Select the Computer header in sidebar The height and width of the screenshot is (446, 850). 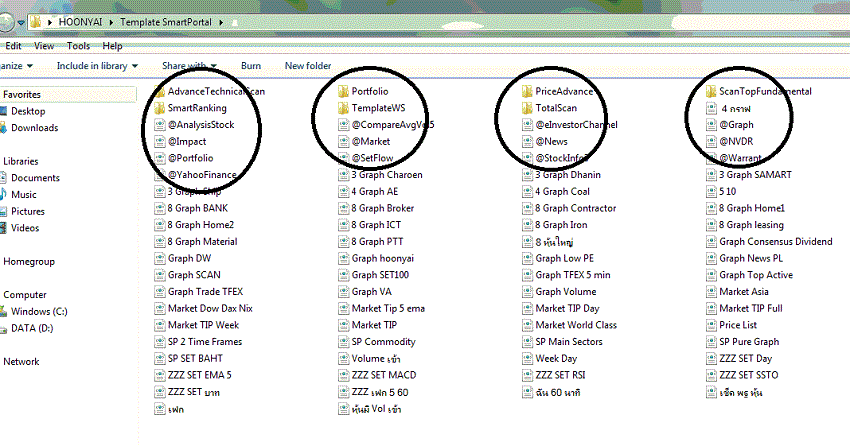25,295
